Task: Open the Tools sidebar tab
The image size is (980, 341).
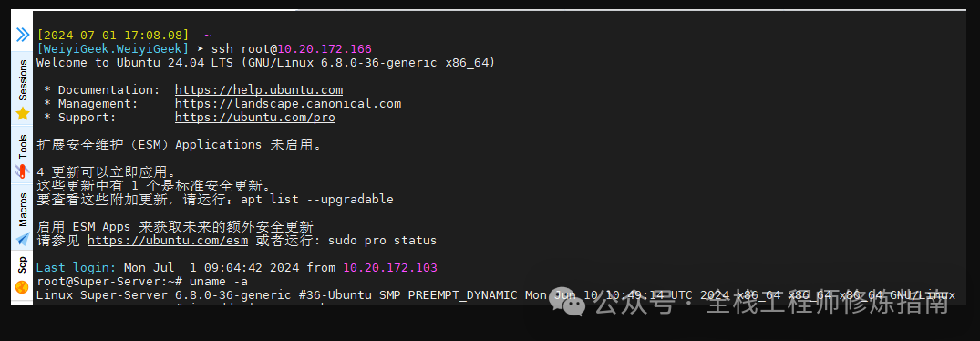Action: pyautogui.click(x=23, y=147)
